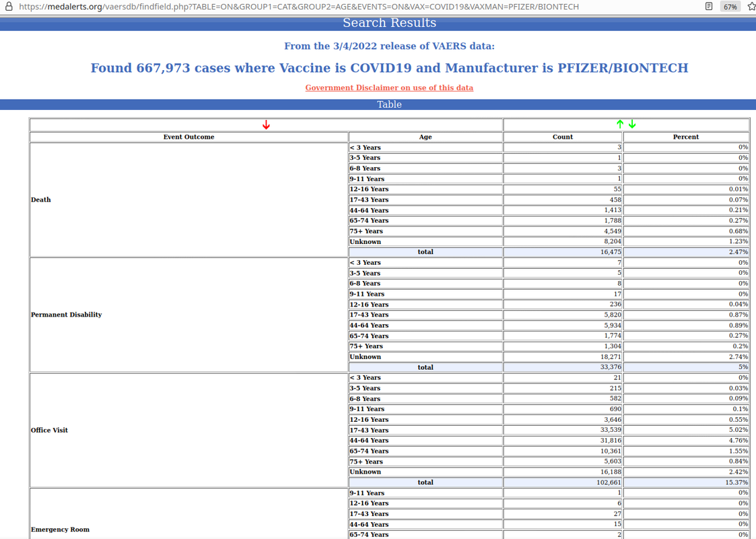The width and height of the screenshot is (756, 539).
Task: Click count 1,788 in Death section
Action: (x=563, y=220)
